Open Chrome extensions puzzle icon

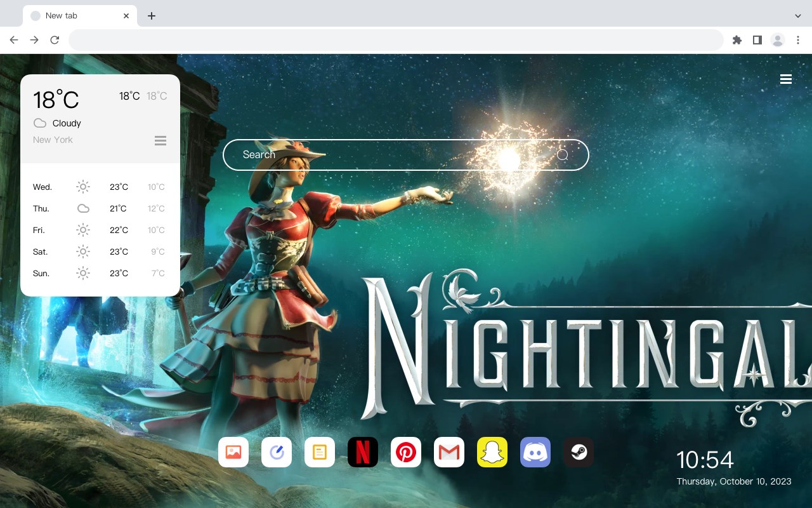737,40
